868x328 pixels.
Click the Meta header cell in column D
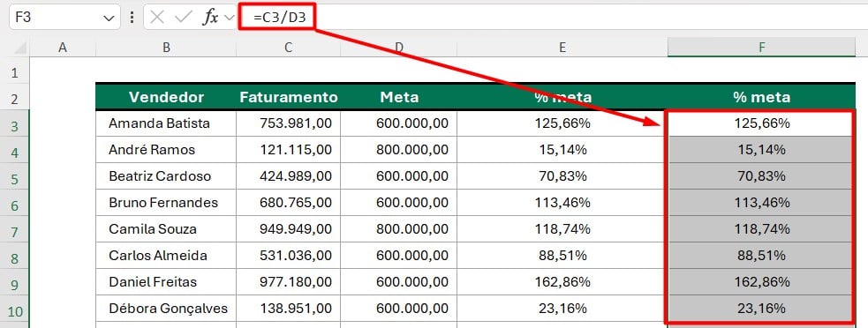(x=399, y=97)
